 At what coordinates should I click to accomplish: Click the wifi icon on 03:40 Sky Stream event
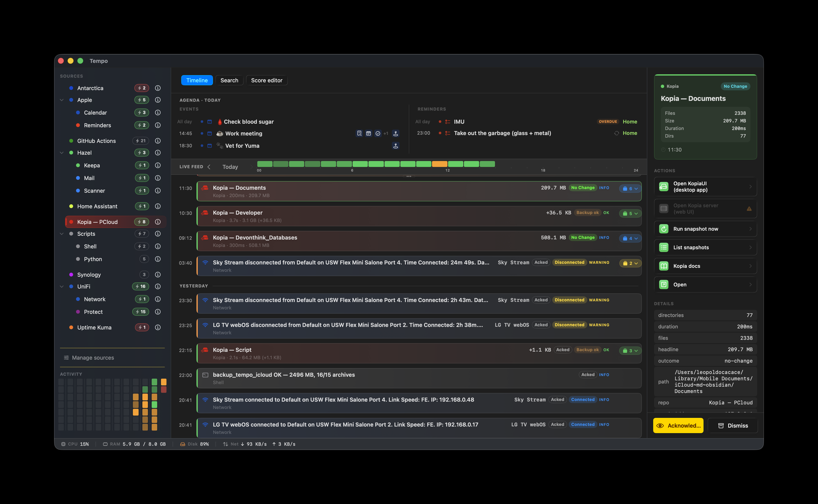206,262
